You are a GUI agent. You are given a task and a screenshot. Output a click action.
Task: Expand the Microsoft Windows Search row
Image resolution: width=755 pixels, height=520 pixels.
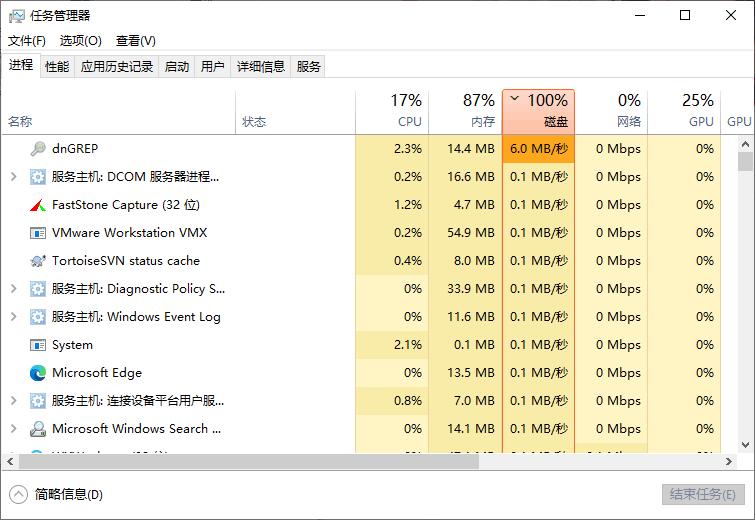click(14, 429)
